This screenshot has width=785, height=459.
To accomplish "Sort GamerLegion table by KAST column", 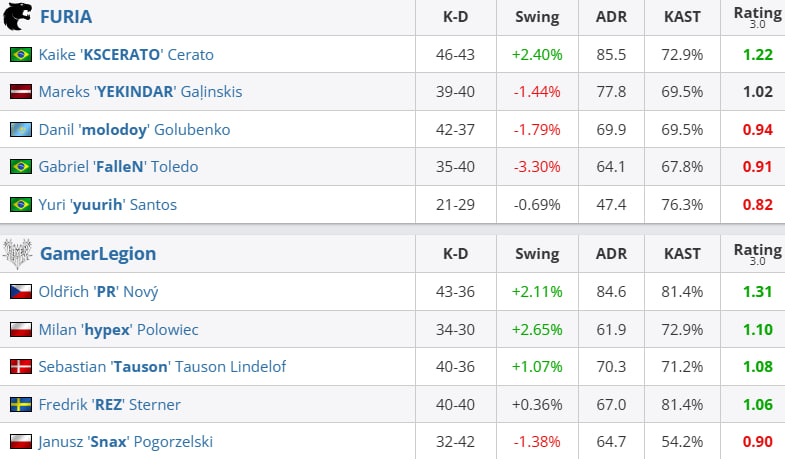I will 682,254.
